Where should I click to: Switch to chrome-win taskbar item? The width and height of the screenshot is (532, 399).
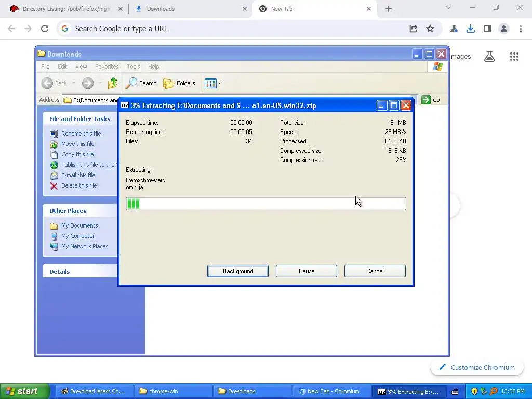[x=173, y=391]
